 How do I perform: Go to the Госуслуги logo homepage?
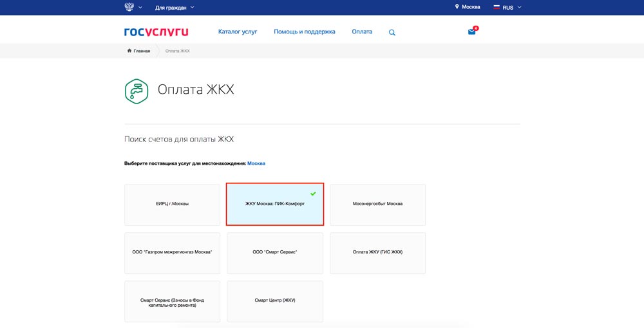(x=156, y=32)
